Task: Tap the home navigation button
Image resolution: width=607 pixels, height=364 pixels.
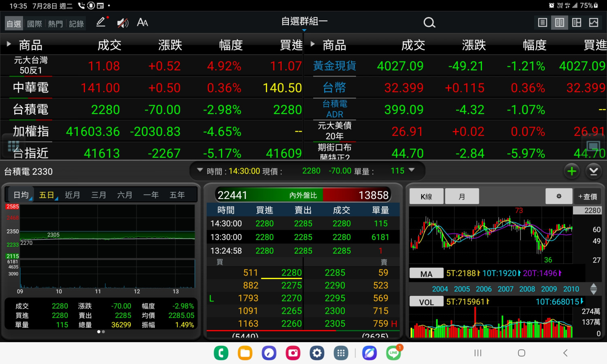Action: (522, 353)
